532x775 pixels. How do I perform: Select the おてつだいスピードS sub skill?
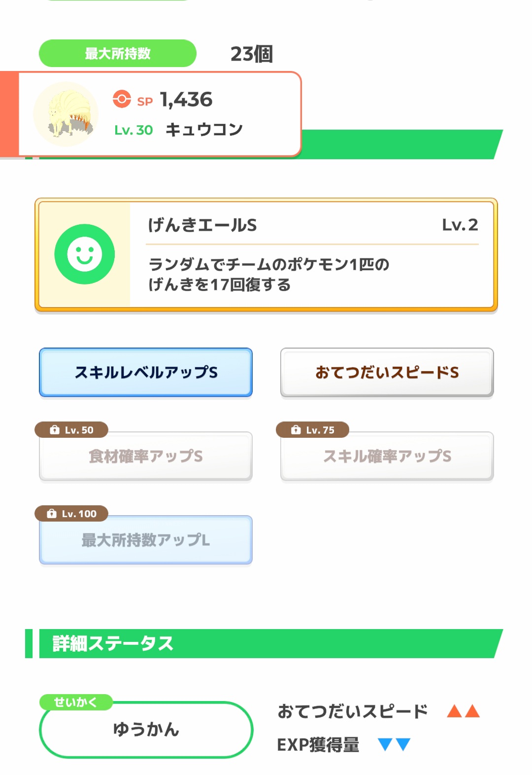(x=387, y=372)
